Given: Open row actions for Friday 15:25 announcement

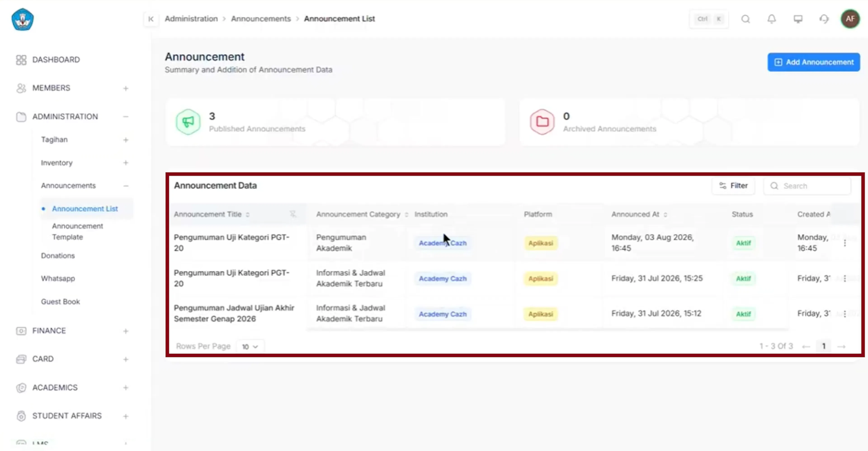Looking at the screenshot, I should click(x=845, y=279).
